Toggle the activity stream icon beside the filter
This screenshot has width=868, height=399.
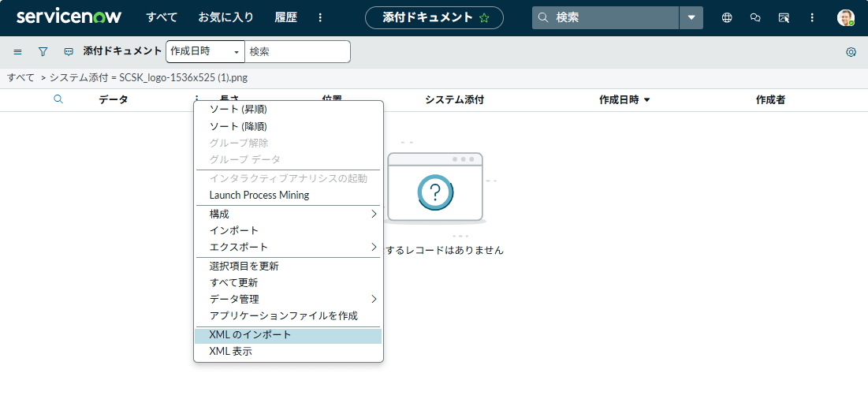point(69,51)
